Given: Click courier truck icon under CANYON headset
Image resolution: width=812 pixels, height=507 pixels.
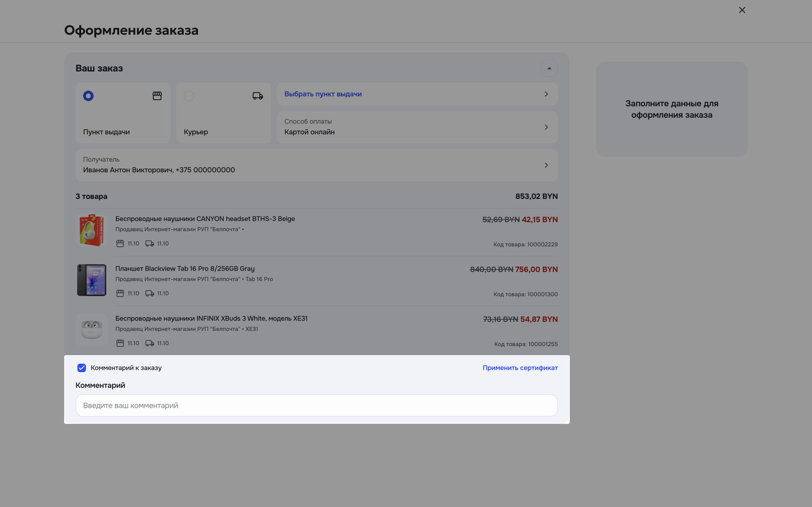Looking at the screenshot, I should pos(150,244).
